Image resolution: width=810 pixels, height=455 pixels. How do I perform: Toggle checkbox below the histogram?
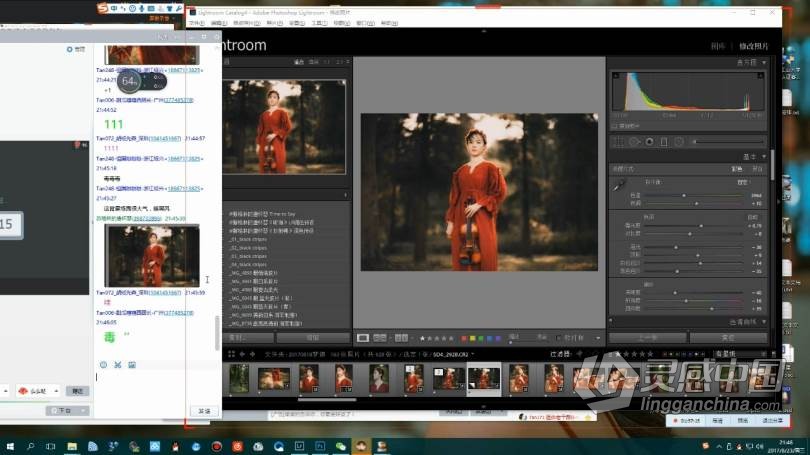(614, 126)
